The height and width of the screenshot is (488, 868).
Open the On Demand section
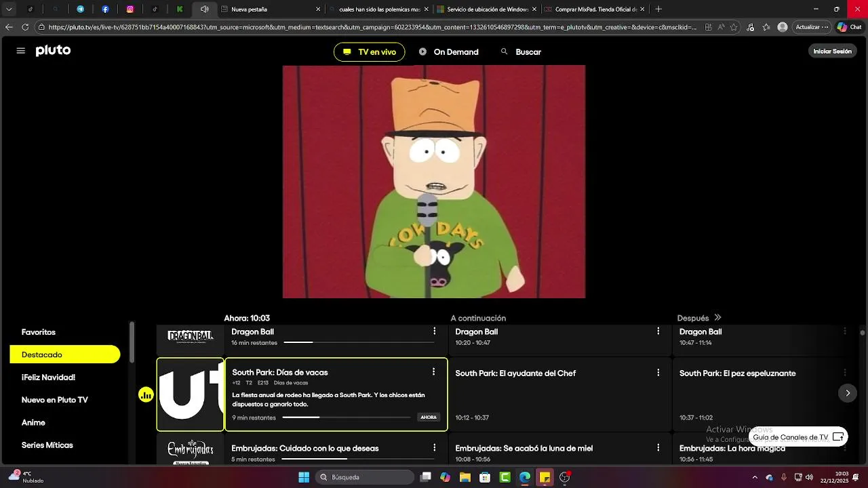point(449,52)
